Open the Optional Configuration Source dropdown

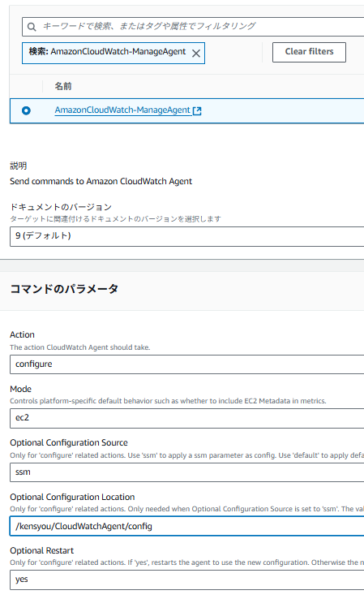[187, 472]
